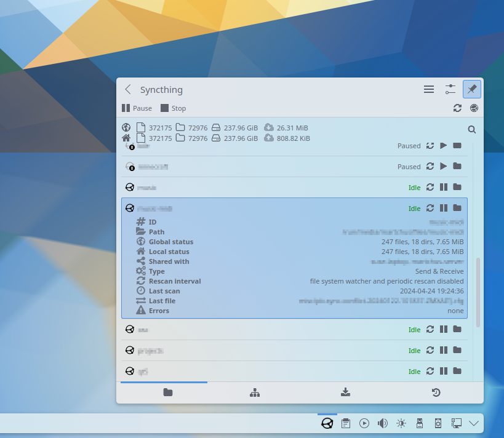Expand the hidden system tray icons arrow
The height and width of the screenshot is (438, 504).
point(474,423)
